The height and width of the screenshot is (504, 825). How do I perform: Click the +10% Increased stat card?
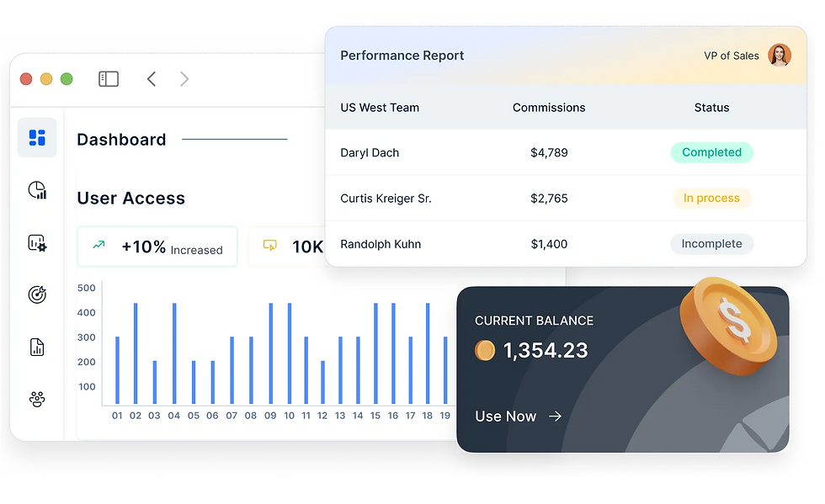[x=157, y=247]
